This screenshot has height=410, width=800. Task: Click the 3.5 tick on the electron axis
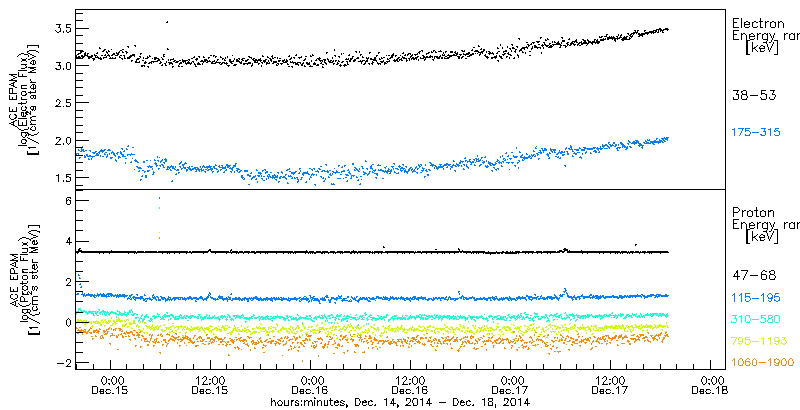61,28
